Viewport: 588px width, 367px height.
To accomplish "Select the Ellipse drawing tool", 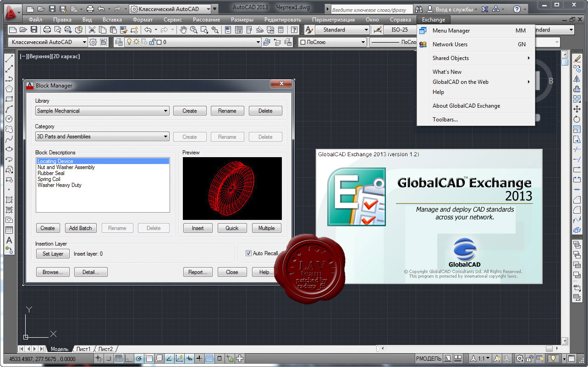I will [x=9, y=149].
